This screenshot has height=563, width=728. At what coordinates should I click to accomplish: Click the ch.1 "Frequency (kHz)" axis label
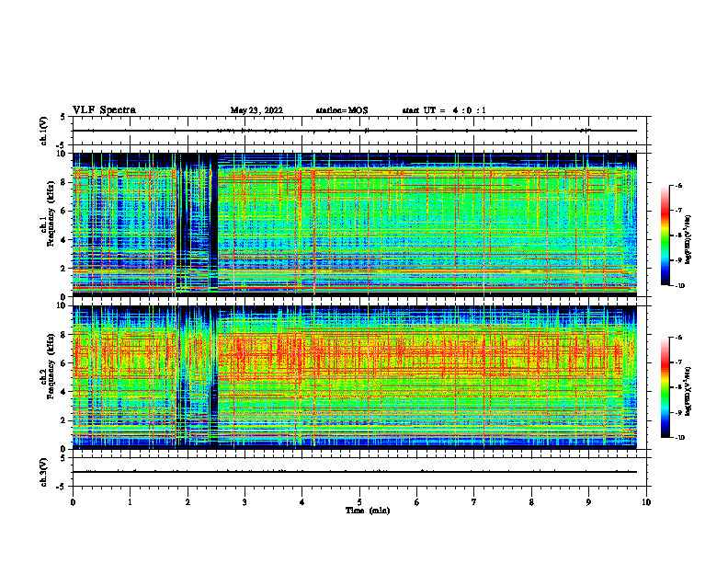(51, 213)
